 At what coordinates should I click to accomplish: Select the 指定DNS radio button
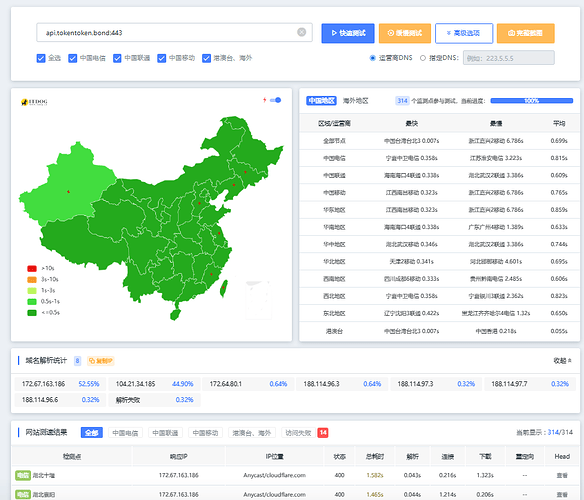[x=423, y=58]
